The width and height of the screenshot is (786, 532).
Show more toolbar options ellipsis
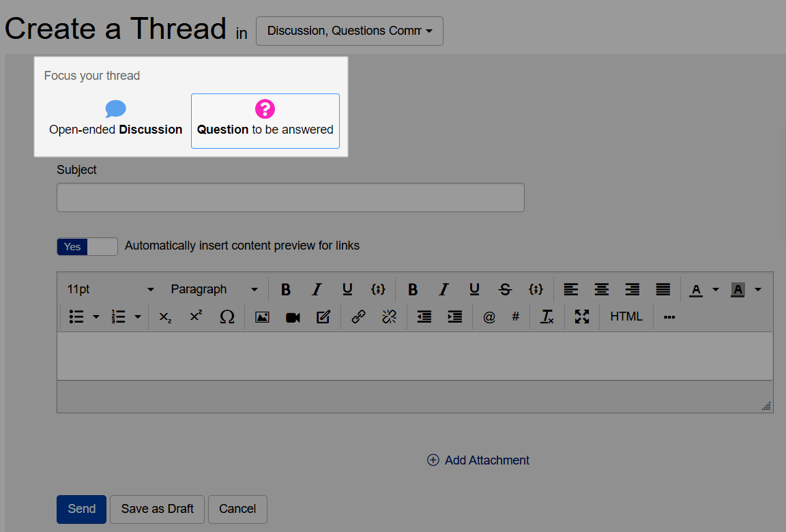(669, 316)
